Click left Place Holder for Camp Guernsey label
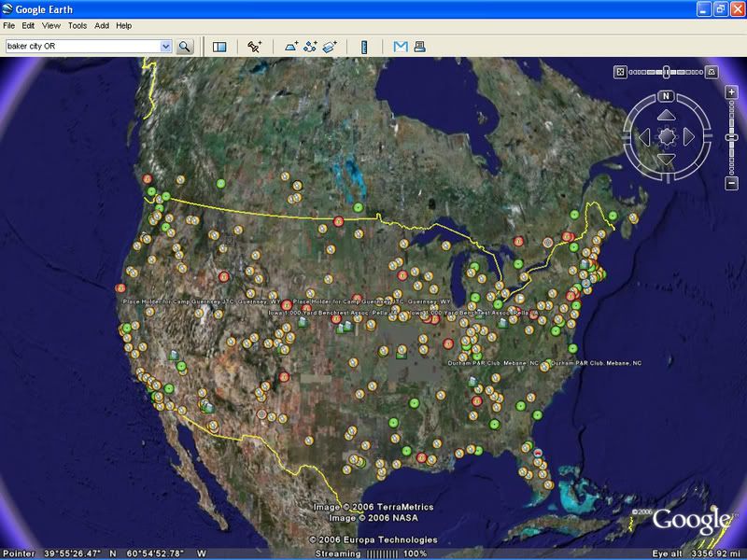 202,301
